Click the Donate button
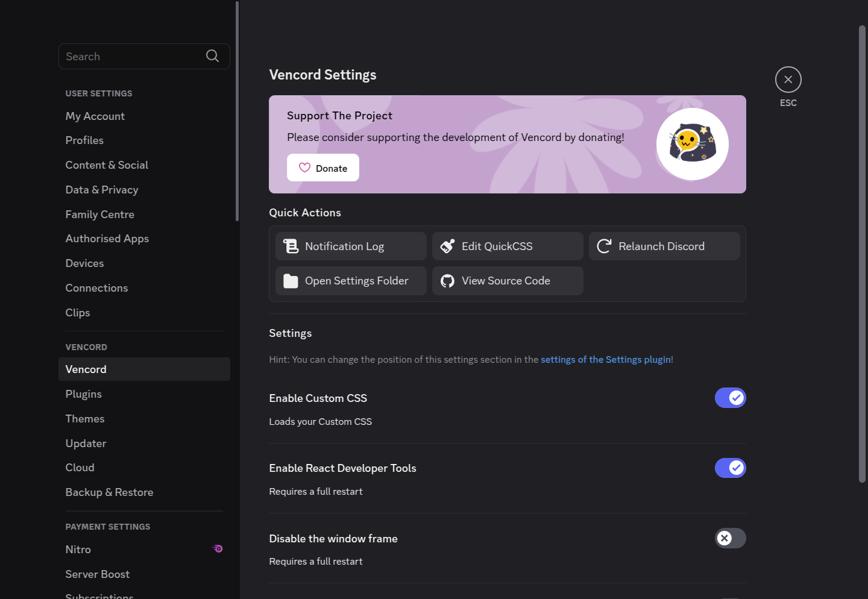 click(322, 168)
